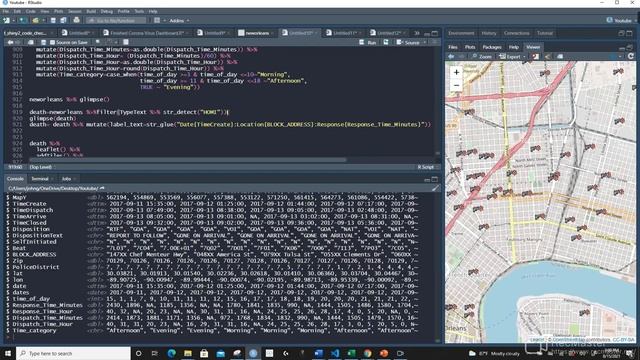Save all open documents

63,20
